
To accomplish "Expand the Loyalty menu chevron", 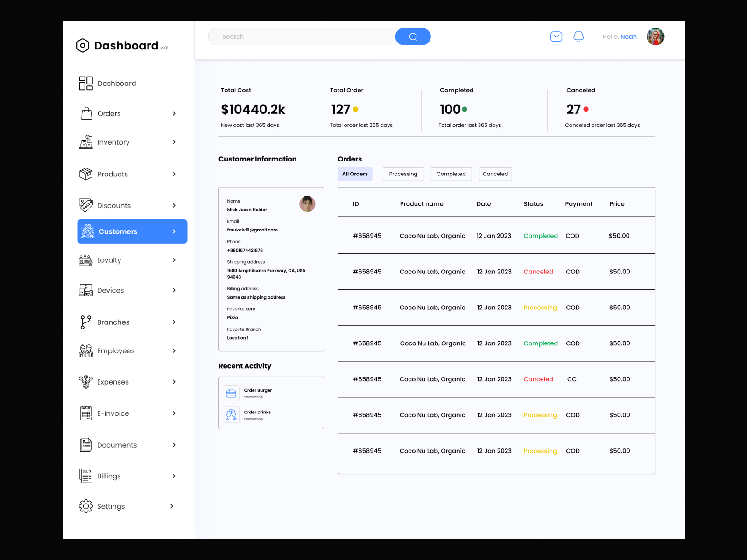I will (174, 260).
